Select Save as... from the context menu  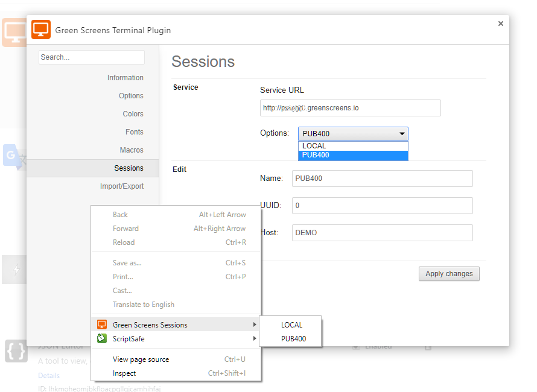176,263
